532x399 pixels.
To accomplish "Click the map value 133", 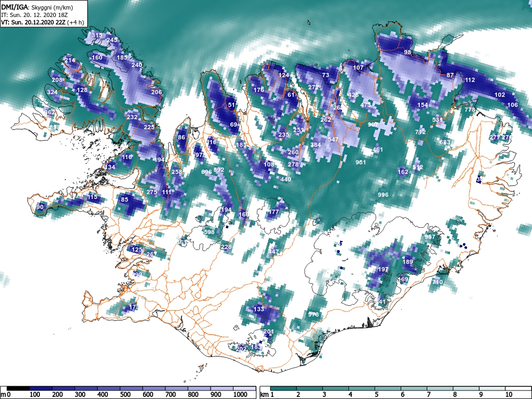I will (259, 309).
